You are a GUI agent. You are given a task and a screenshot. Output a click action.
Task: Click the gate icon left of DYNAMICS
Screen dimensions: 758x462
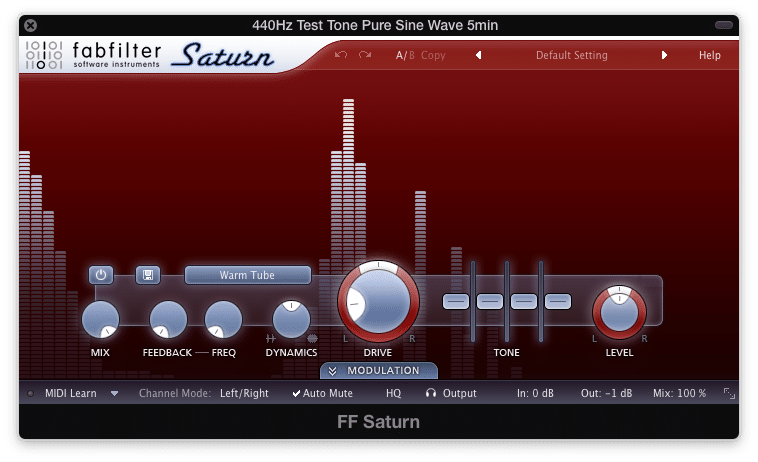pos(271,338)
